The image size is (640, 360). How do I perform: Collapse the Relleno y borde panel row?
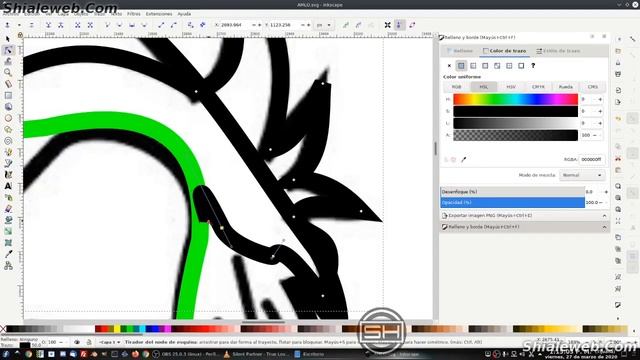pyautogui.click(x=604, y=227)
